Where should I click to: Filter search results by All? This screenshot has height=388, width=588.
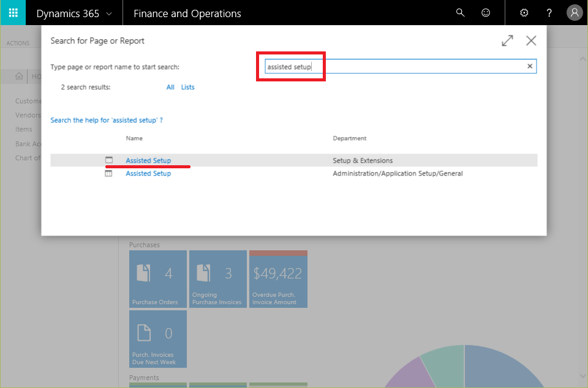pos(170,88)
